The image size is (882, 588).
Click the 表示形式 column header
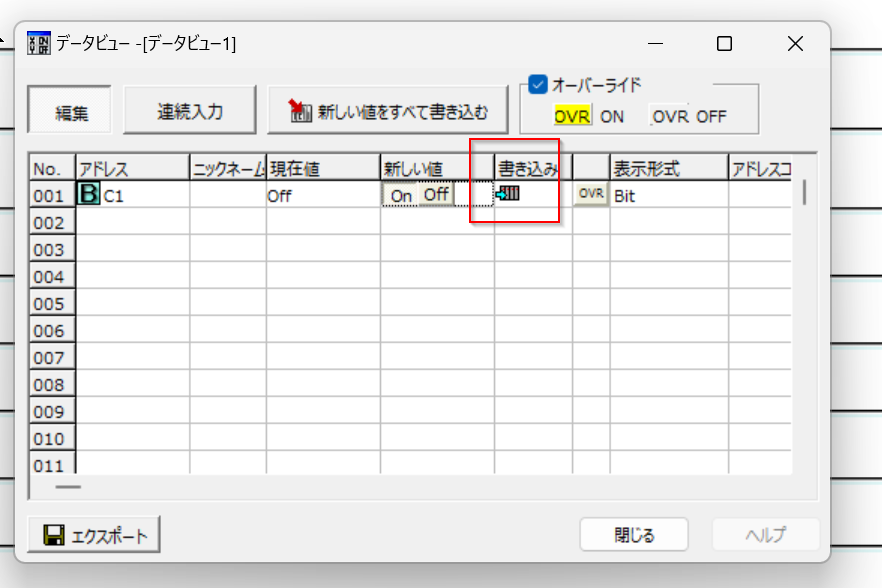(x=669, y=168)
